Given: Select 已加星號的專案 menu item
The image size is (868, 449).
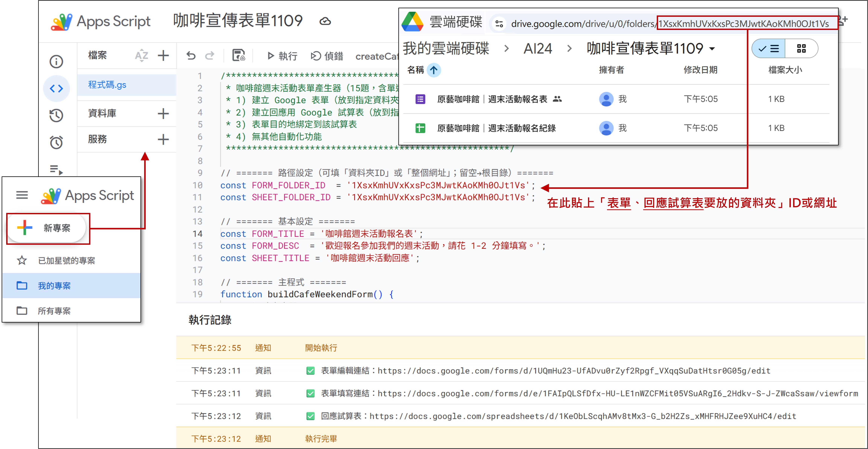Looking at the screenshot, I should [x=66, y=260].
